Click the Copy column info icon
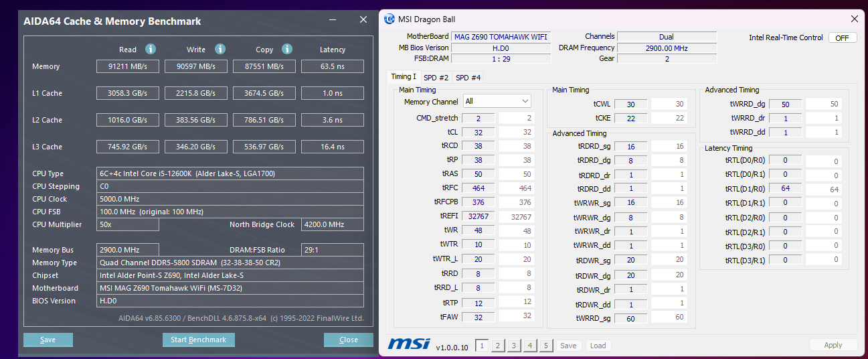 (x=287, y=49)
